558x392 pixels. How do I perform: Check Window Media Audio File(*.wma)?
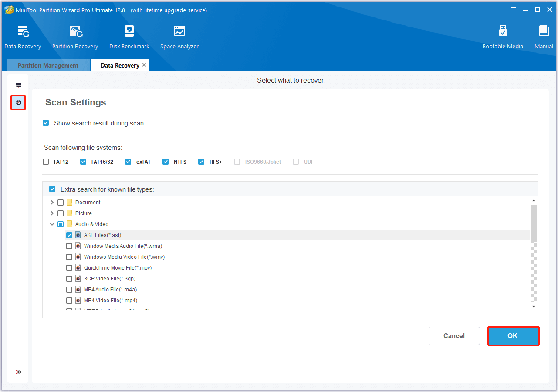click(69, 246)
